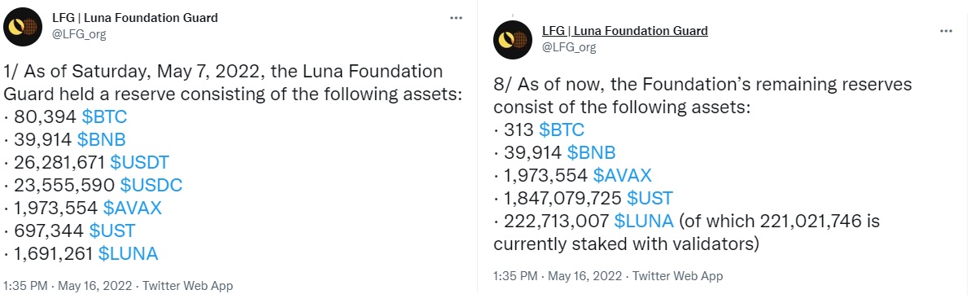Open LFG profile avatar in right tweet
Image resolution: width=980 pixels, height=303 pixels.
coord(514,39)
